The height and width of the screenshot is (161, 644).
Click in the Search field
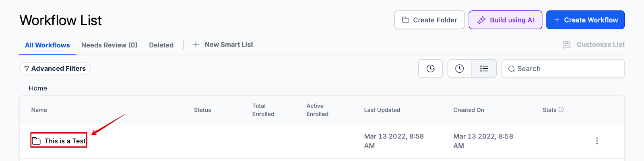pos(568,69)
